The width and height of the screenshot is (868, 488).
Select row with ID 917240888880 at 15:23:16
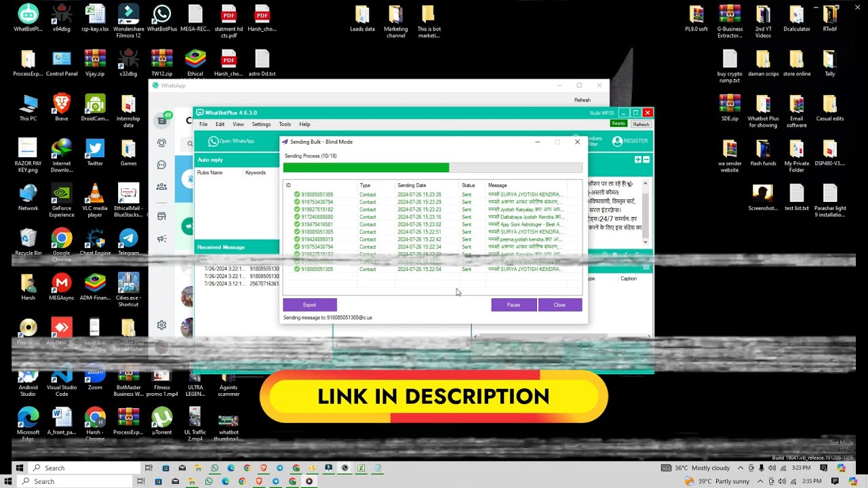tap(433, 217)
